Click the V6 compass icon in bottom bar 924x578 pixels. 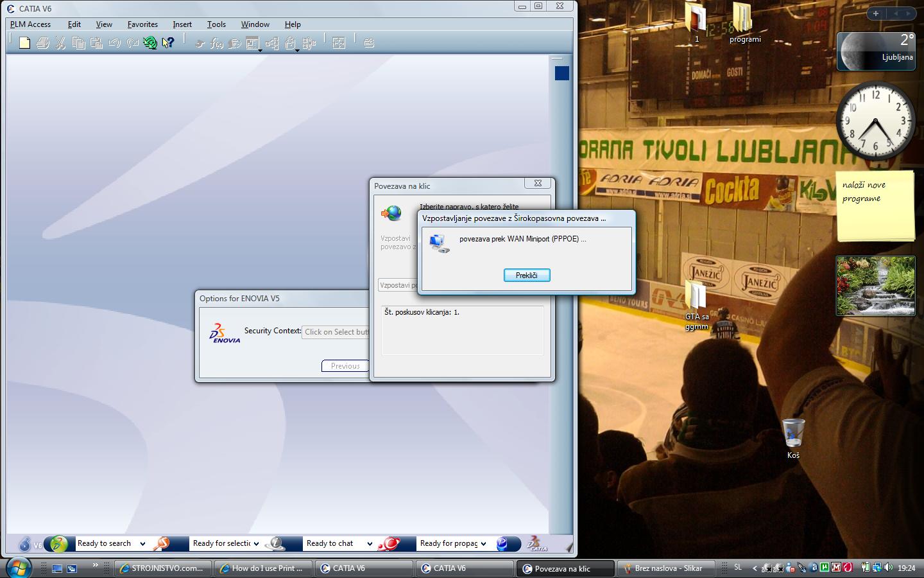click(25, 544)
